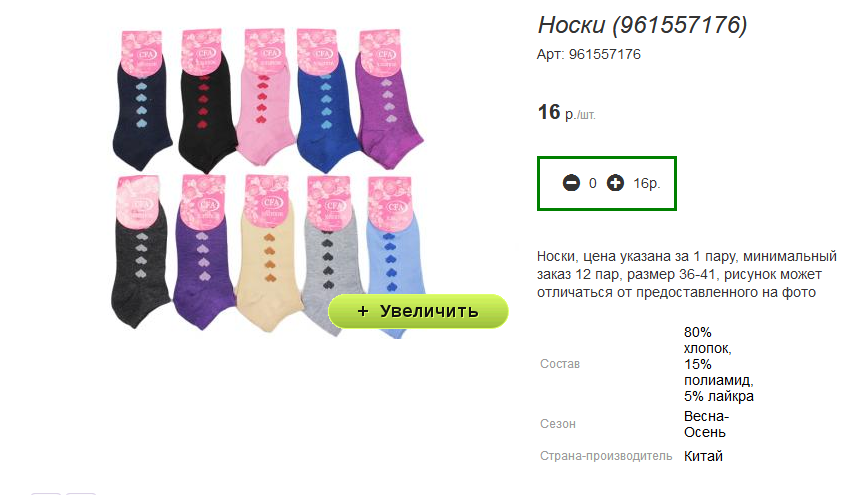Decrease quantity with the minus icon

[x=571, y=183]
